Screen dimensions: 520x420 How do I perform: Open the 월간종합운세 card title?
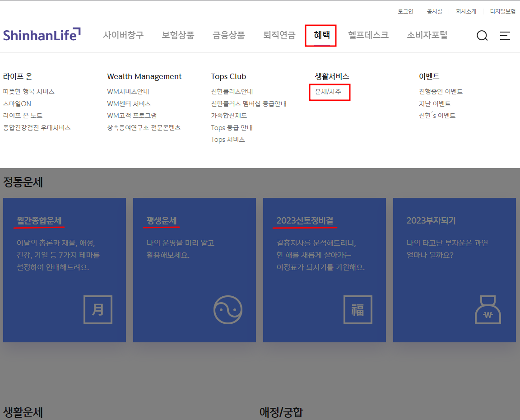pos(39,221)
